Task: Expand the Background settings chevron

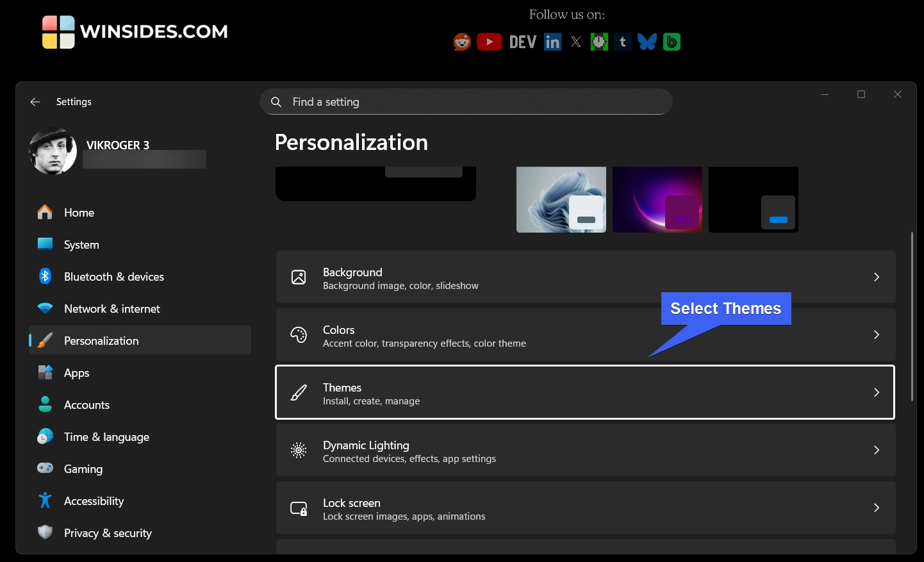Action: [877, 277]
